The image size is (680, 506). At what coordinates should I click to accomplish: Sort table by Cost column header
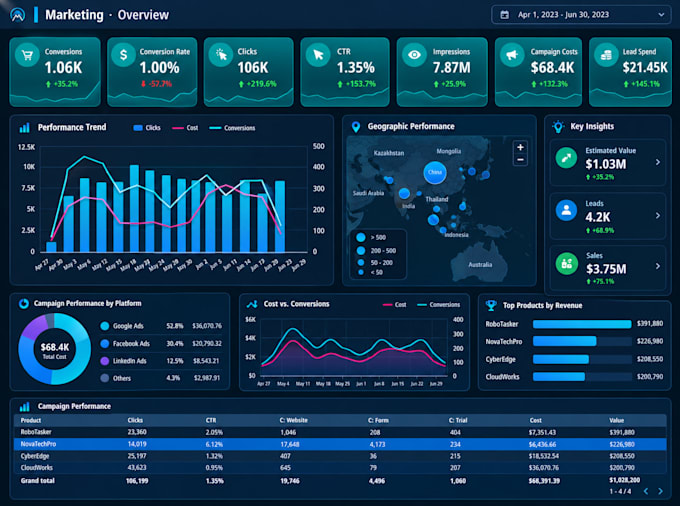pyautogui.click(x=536, y=420)
